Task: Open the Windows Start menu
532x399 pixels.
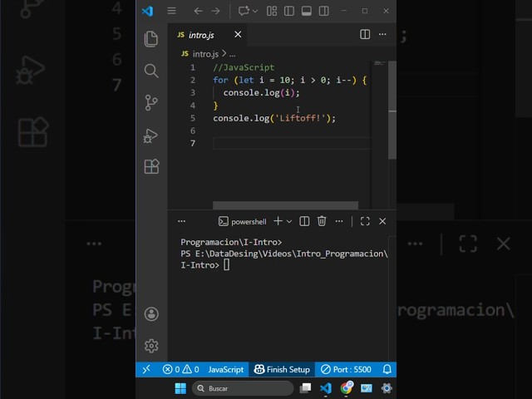Action: tap(180, 388)
